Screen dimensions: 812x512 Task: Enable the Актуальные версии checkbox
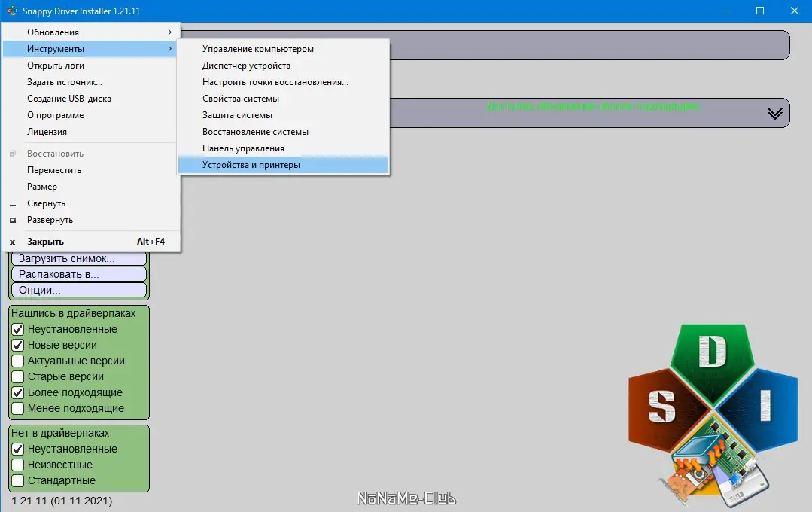point(16,361)
